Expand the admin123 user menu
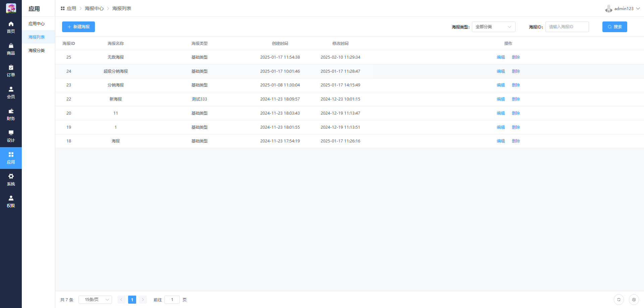This screenshot has width=644, height=308. pyautogui.click(x=623, y=9)
